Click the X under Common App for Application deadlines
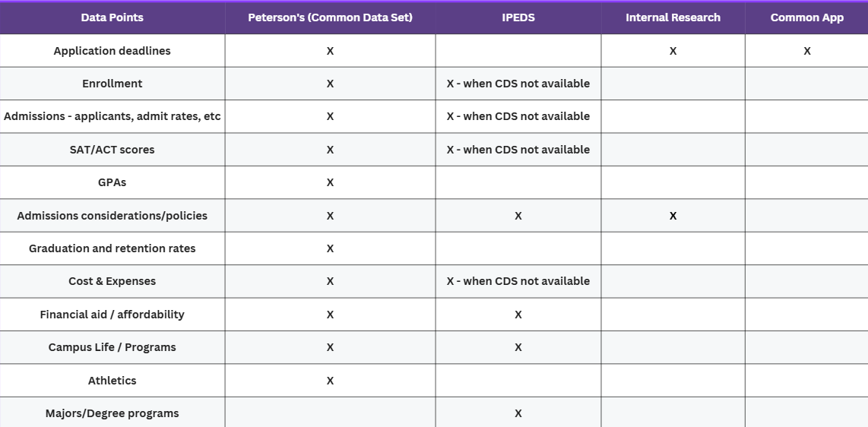Viewport: 868px width, 427px height. (806, 51)
